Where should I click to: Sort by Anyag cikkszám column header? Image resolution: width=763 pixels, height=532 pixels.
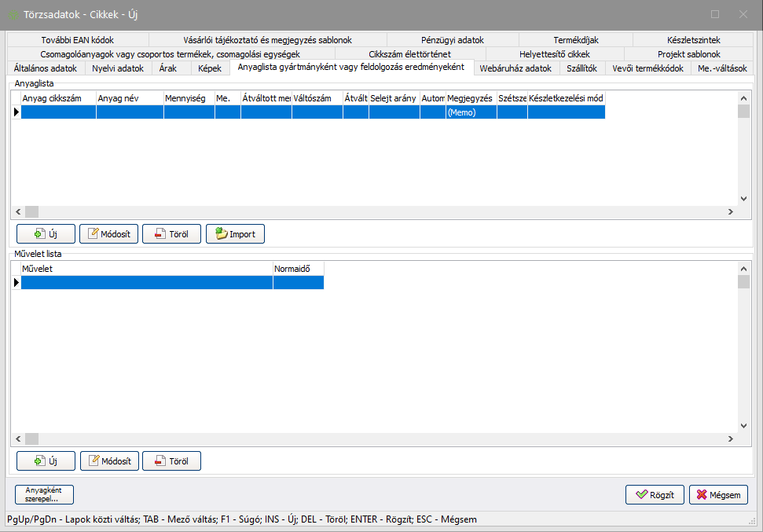pyautogui.click(x=58, y=98)
